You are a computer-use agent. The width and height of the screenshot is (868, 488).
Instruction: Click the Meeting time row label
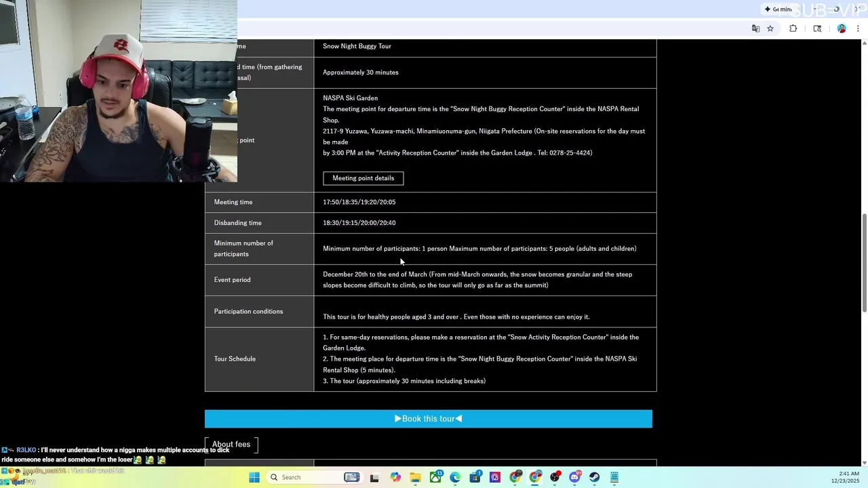233,202
